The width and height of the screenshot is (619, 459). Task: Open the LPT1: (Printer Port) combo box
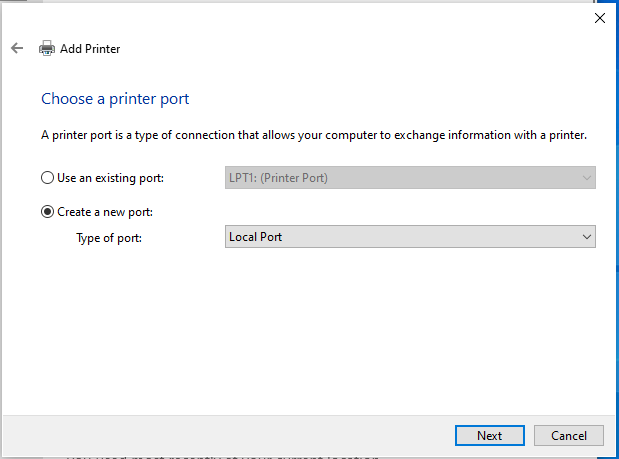point(410,178)
